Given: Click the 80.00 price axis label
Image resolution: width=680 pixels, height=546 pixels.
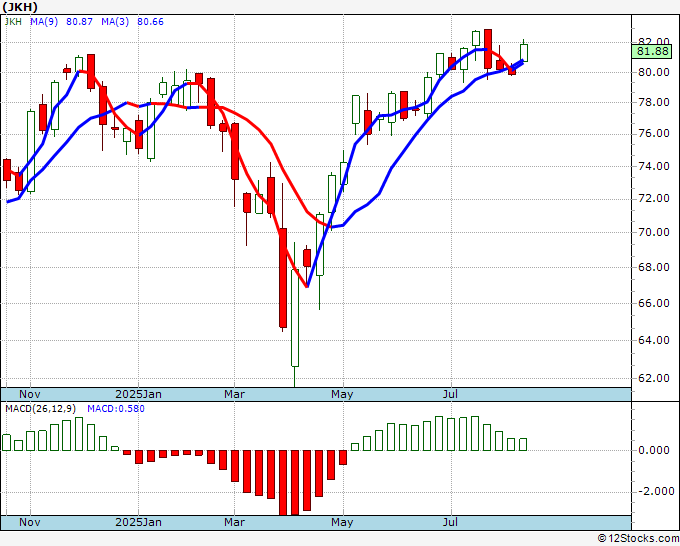Looking at the screenshot, I should pos(654,72).
